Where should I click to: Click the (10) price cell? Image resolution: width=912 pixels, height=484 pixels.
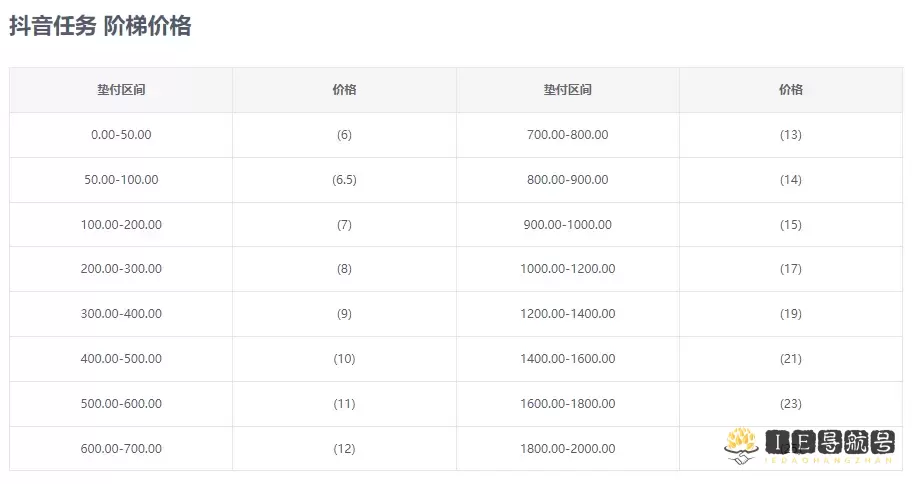344,359
